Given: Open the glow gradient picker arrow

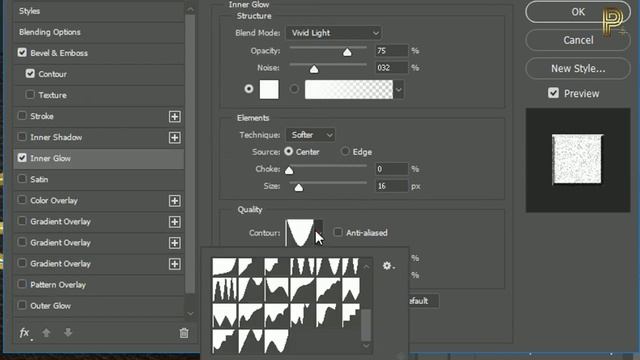Looking at the screenshot, I should coord(398,89).
